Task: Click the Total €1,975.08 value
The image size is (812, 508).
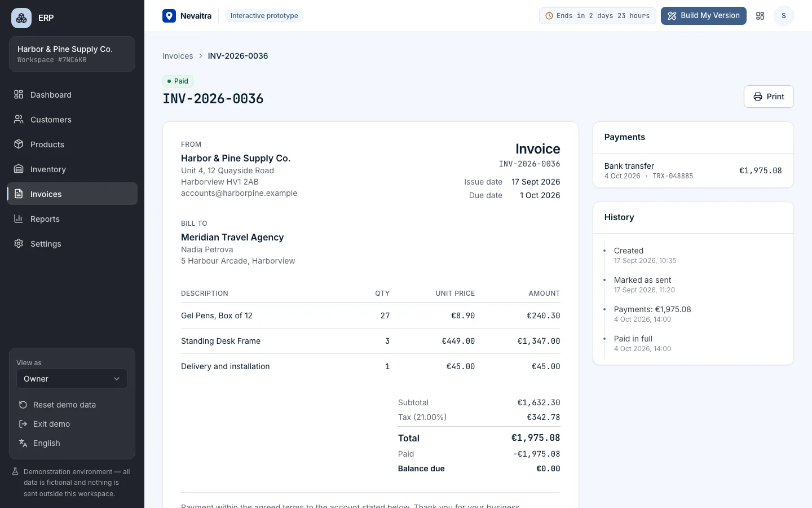Action: click(x=536, y=438)
